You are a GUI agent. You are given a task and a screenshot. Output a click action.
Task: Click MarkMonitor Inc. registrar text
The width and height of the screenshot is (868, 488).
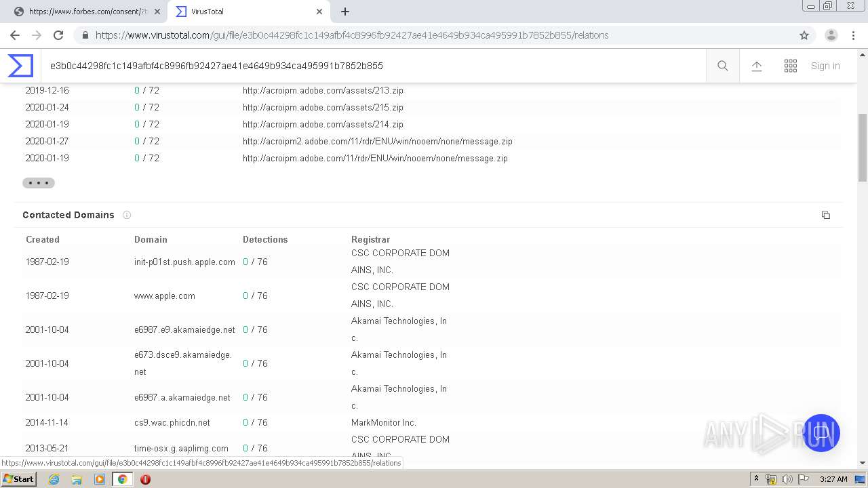tap(384, 422)
